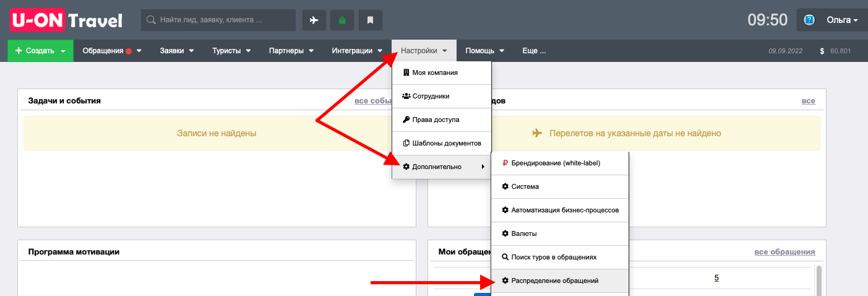Open the Заявки menu

tap(177, 51)
